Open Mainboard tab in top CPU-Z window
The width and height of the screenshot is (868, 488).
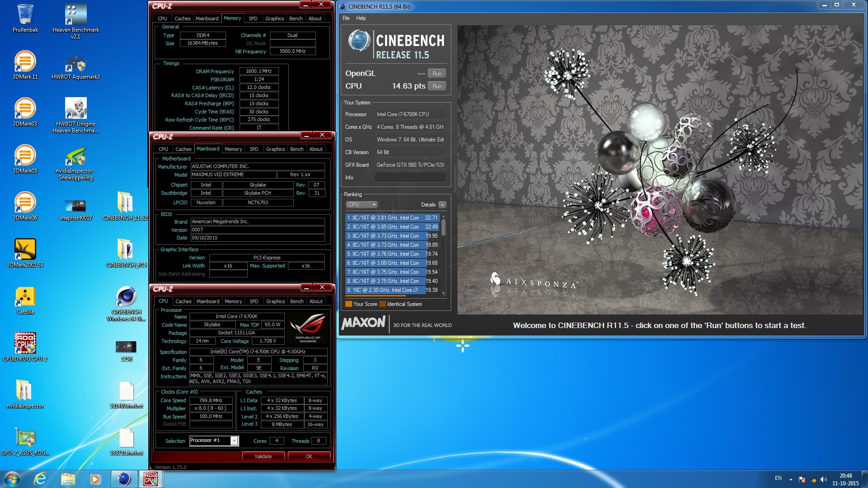click(x=207, y=19)
